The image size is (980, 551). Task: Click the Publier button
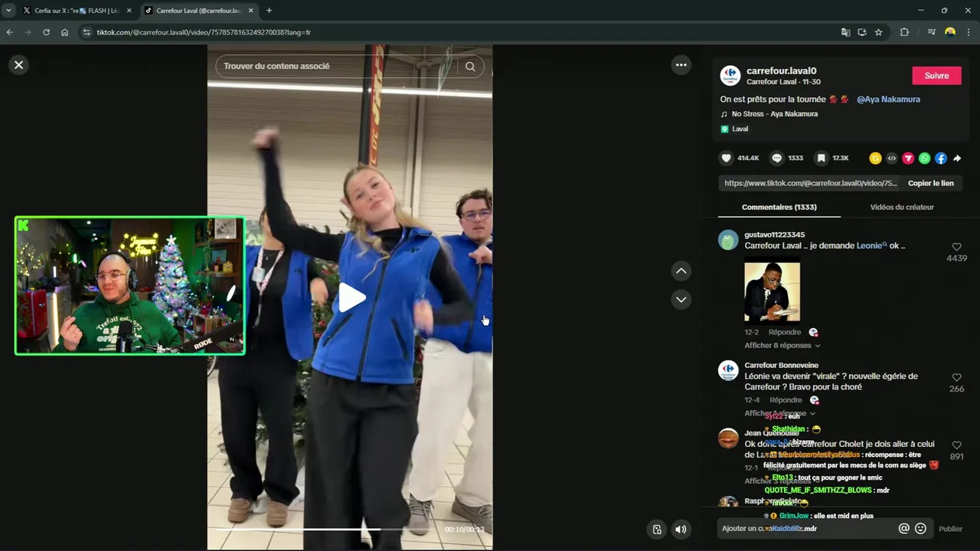(950, 529)
